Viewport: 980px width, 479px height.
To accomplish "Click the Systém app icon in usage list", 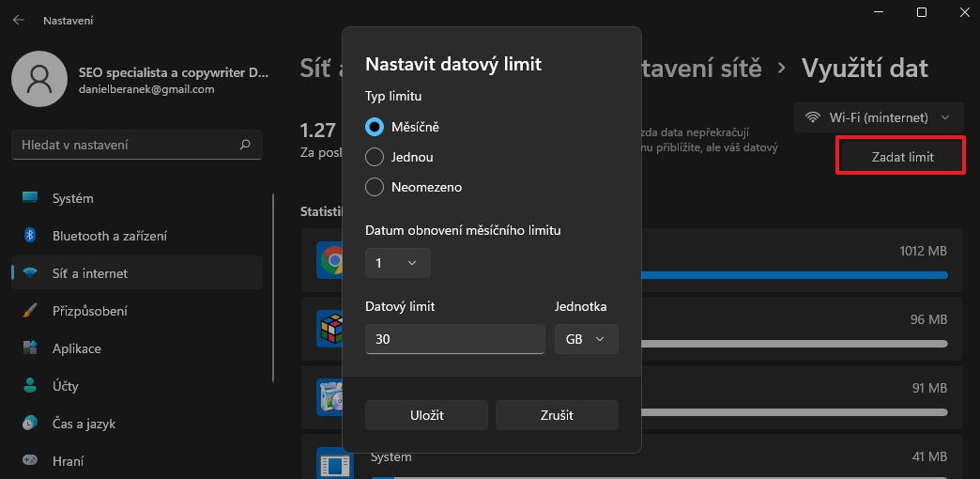I will tap(334, 463).
